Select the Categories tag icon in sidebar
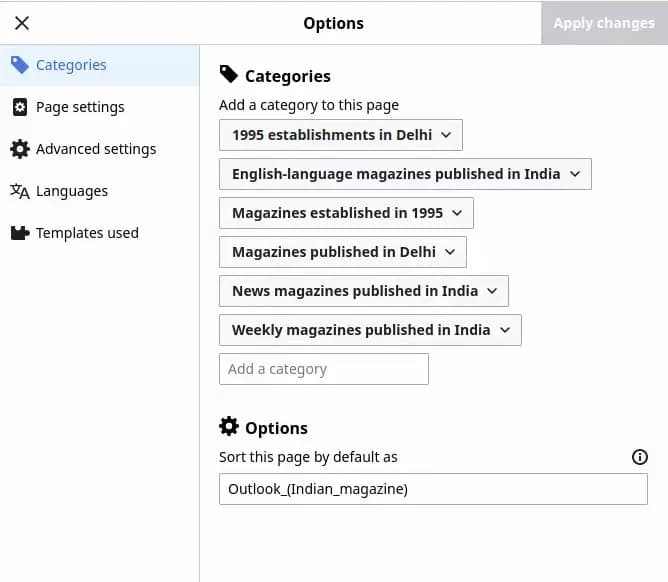This screenshot has height=582, width=668. click(x=20, y=65)
